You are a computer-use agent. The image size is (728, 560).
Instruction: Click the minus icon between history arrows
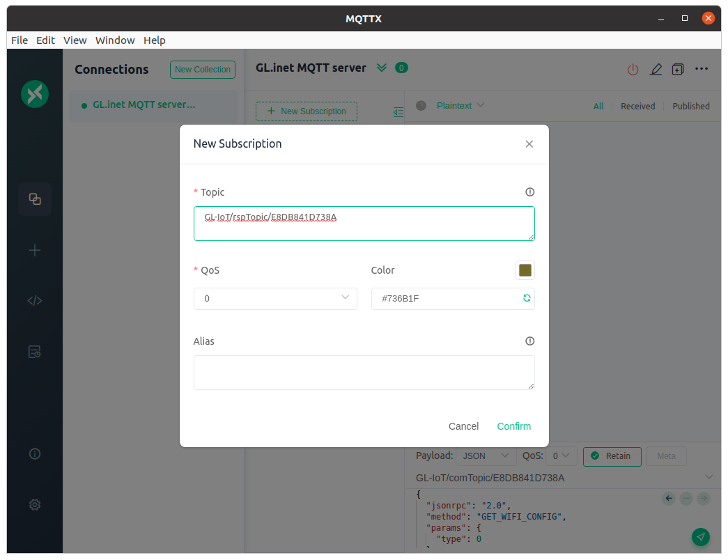click(x=686, y=499)
